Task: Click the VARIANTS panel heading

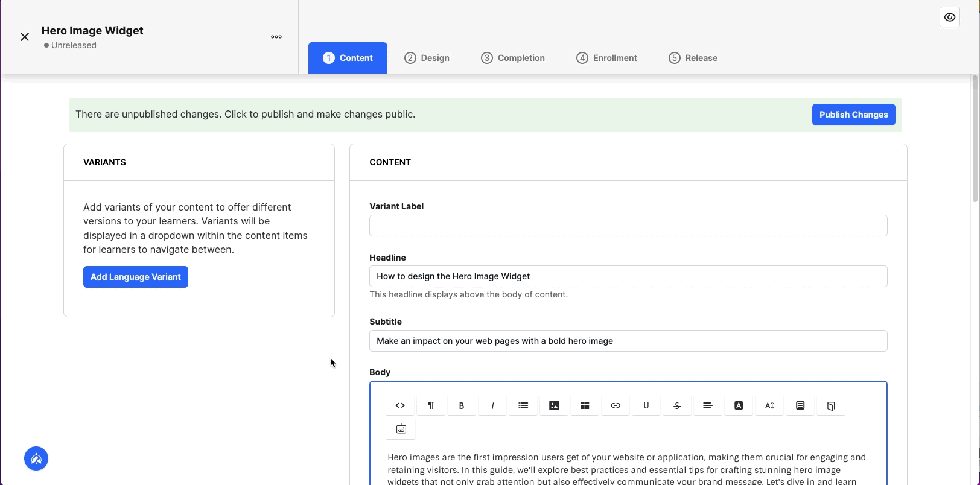Action: pos(104,162)
